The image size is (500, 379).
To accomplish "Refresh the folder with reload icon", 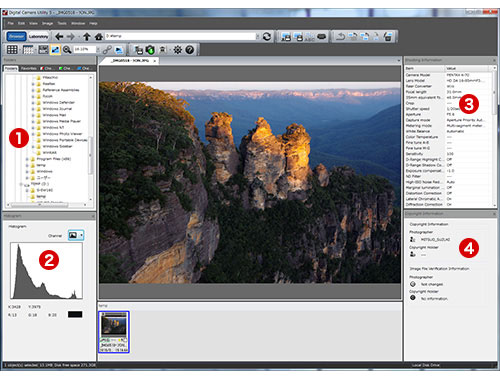I will (267, 36).
